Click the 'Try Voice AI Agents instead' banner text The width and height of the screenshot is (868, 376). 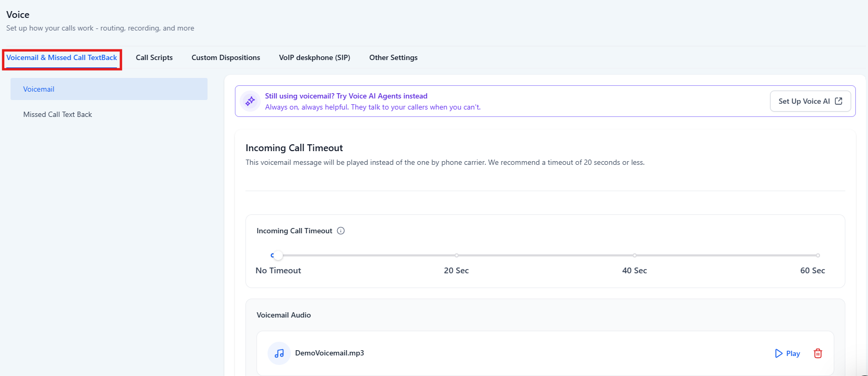tap(346, 96)
